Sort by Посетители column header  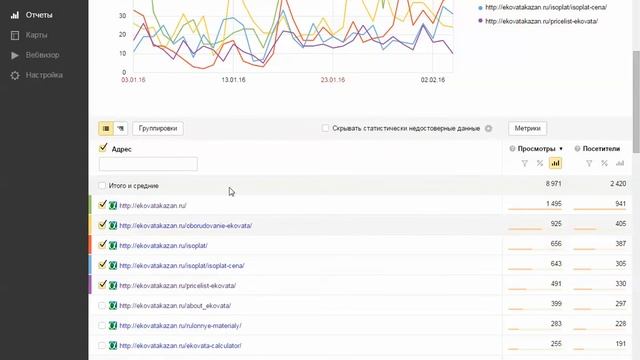(x=601, y=149)
